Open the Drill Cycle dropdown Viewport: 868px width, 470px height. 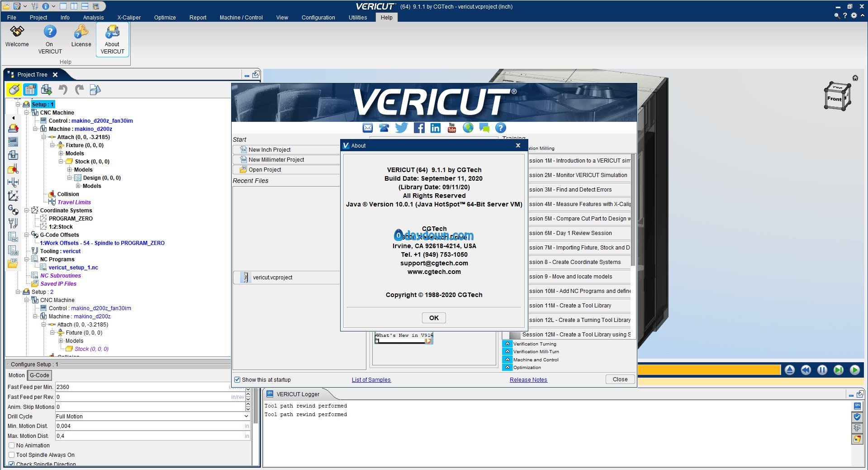[246, 416]
